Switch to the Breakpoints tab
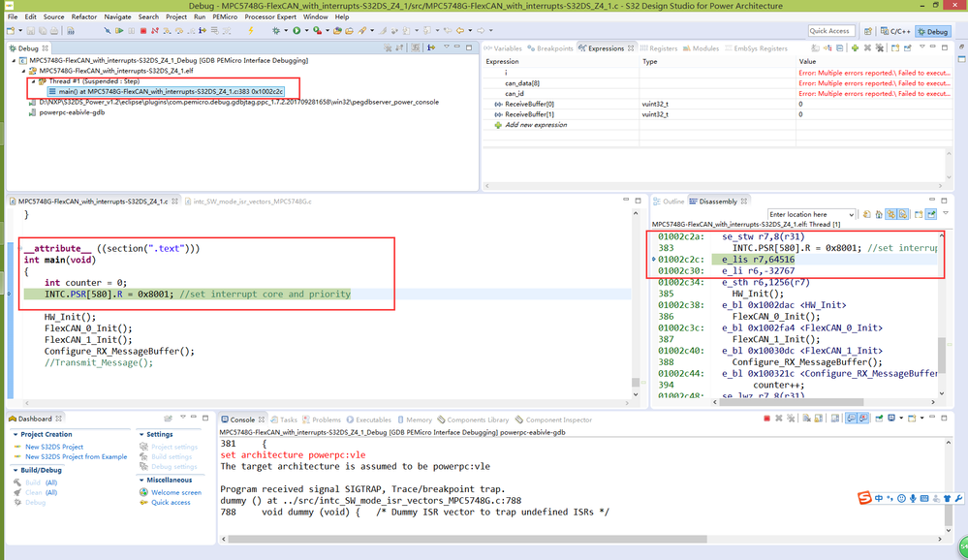 (550, 48)
